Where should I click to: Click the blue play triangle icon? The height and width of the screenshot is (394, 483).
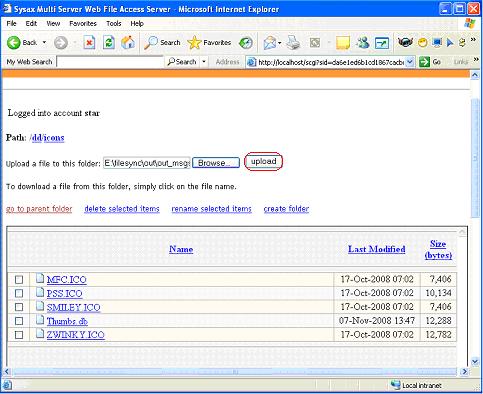pyautogui.click(x=450, y=43)
